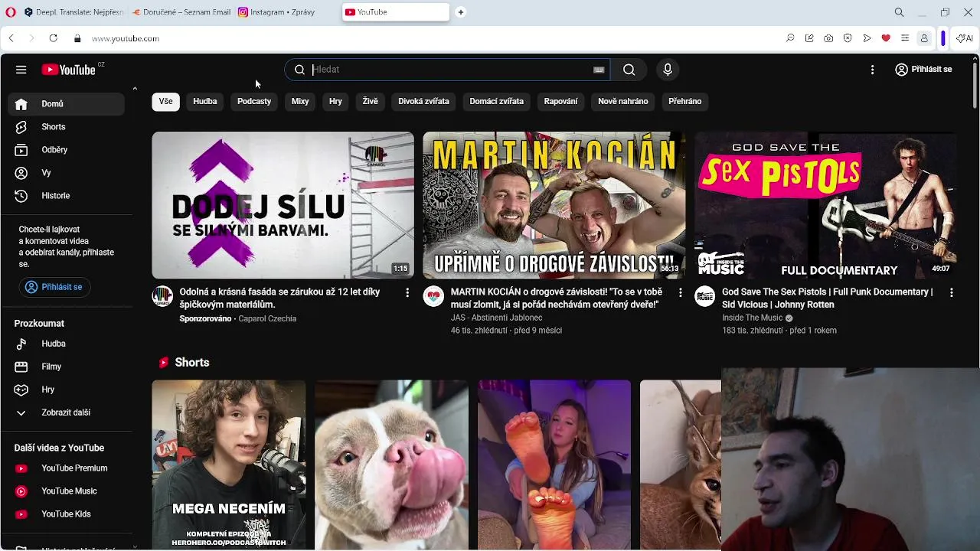Viewport: 980px width, 551px height.
Task: Click Přihlásit se button in sidebar
Action: coord(54,287)
